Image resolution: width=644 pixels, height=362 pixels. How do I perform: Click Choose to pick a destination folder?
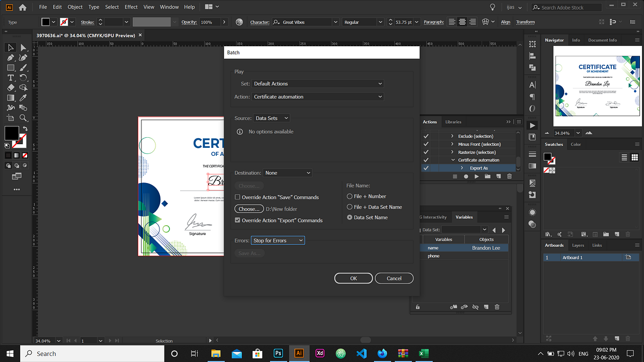point(249,208)
